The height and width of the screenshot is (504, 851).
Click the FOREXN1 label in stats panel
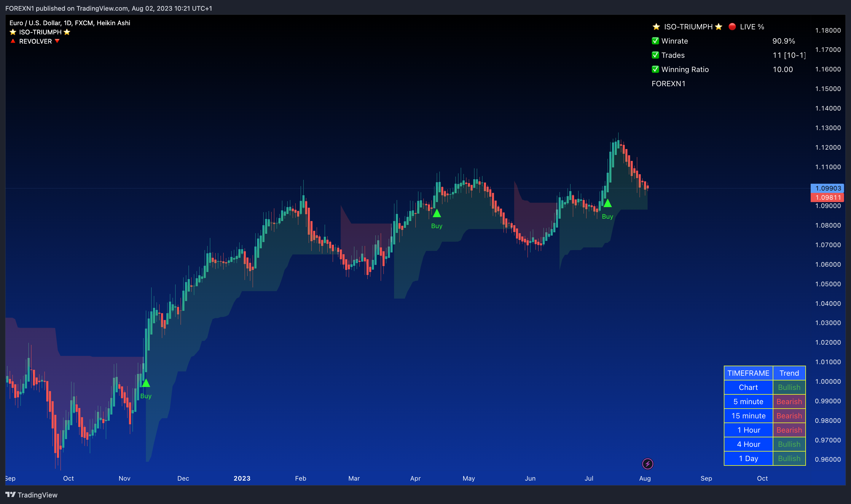tap(669, 84)
